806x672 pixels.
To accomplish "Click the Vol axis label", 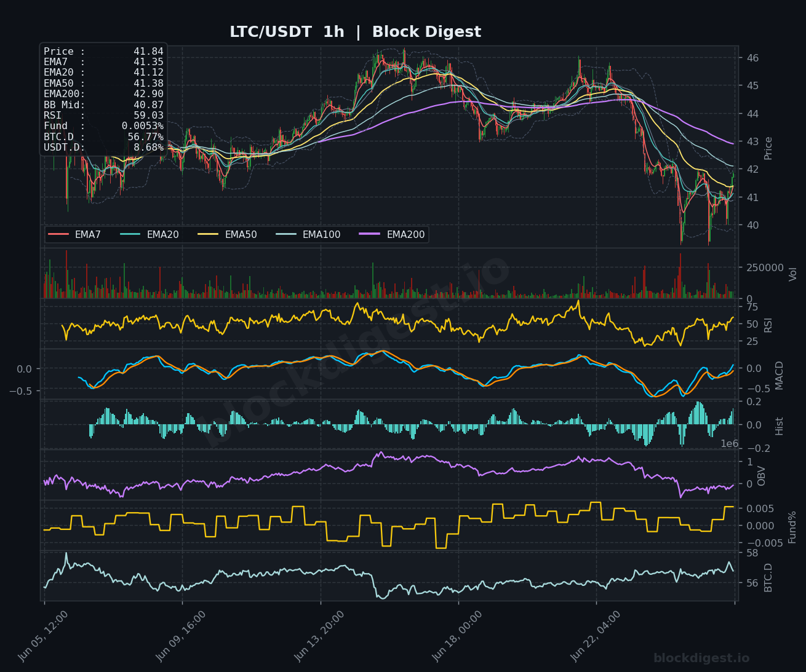I will [x=792, y=274].
